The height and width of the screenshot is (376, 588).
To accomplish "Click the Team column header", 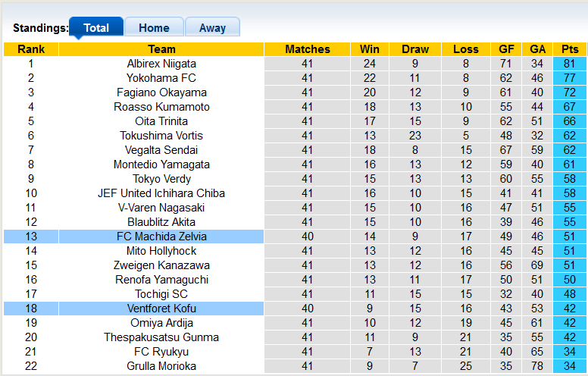I will click(161, 49).
